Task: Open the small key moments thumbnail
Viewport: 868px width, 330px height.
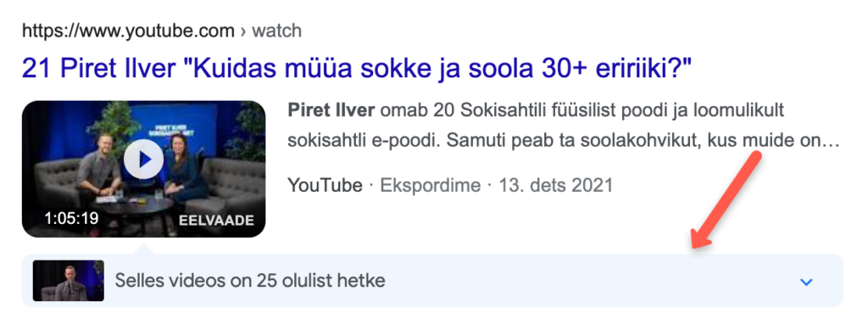Action: 69,281
